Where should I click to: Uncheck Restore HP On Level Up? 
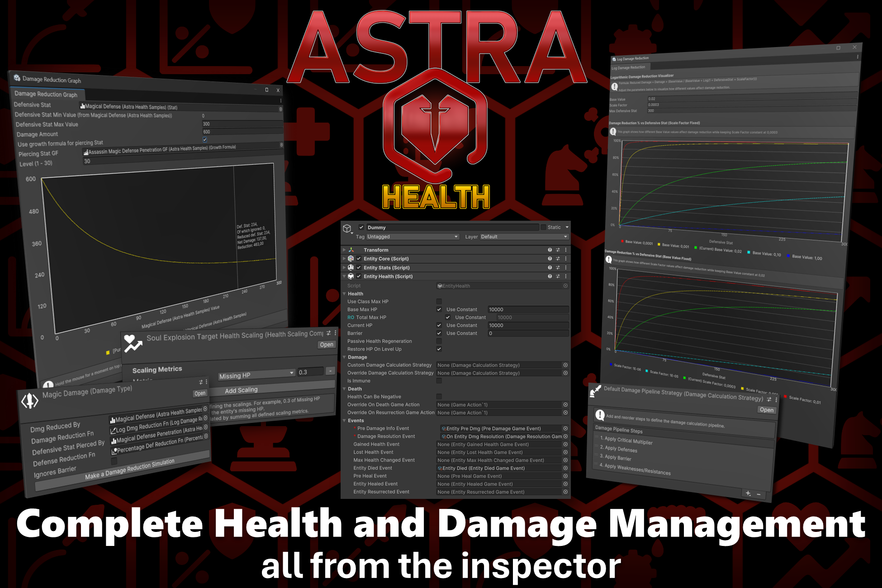(x=439, y=349)
